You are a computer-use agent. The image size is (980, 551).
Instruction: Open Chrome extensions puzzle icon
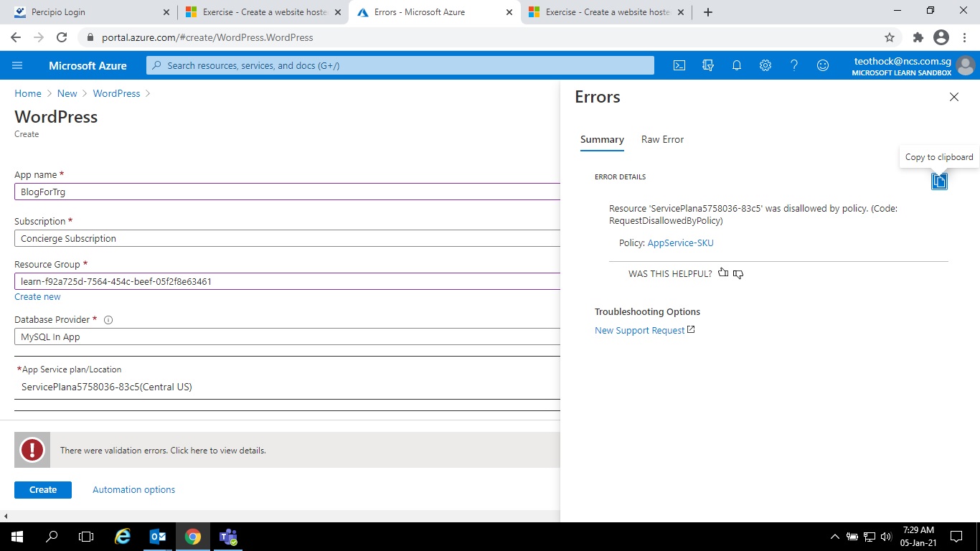(918, 37)
